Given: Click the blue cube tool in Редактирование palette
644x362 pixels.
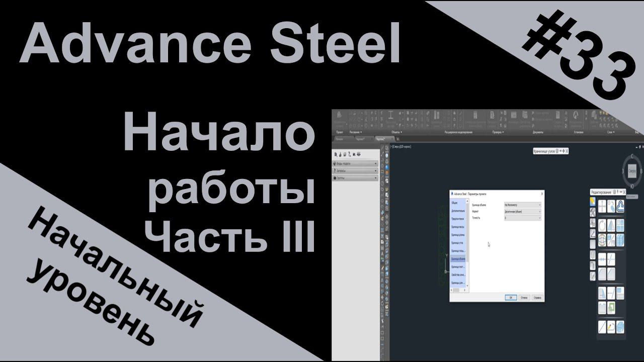Looking at the screenshot, I should click(x=620, y=240).
